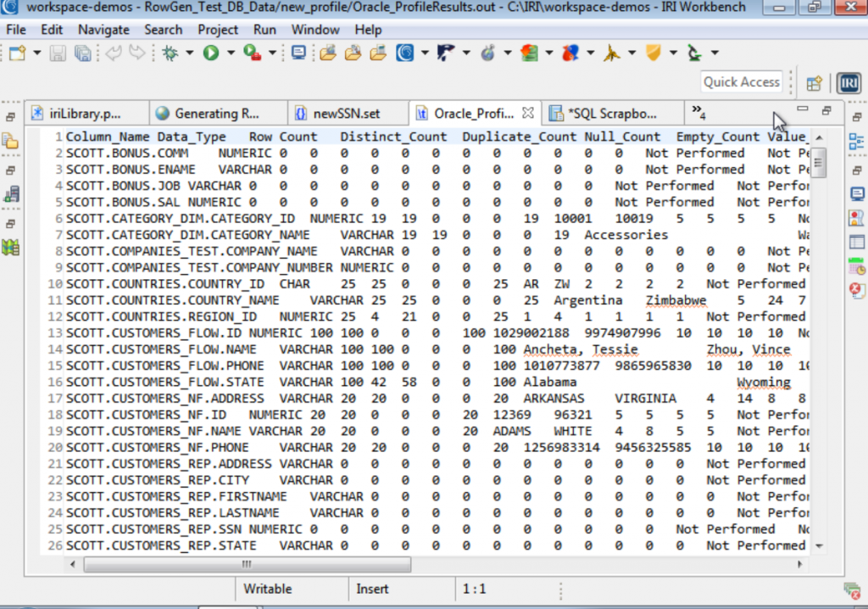The width and height of the screenshot is (868, 609).
Task: Open the Window menu
Action: pos(315,30)
